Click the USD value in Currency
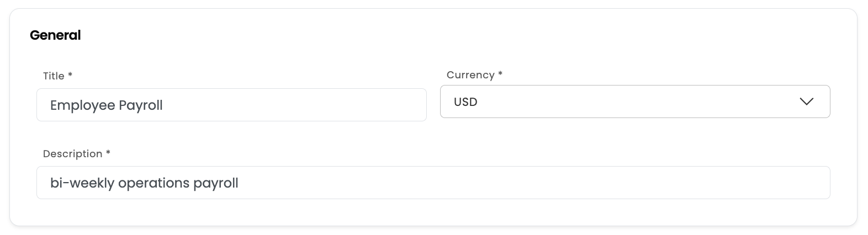 [465, 102]
